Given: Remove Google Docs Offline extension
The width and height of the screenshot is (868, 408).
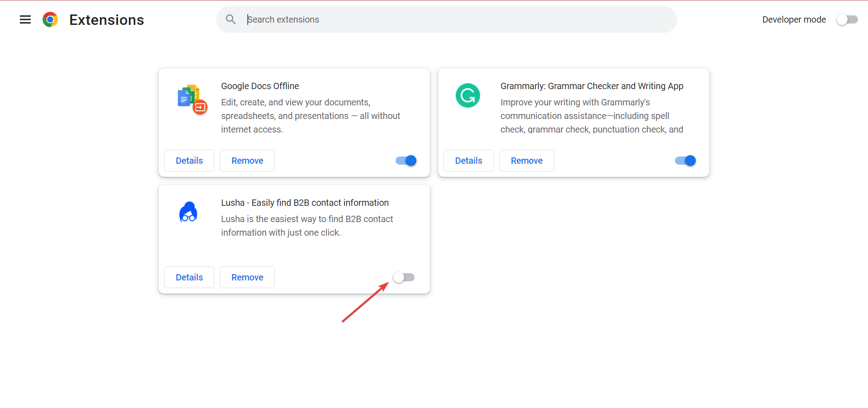Looking at the screenshot, I should point(247,161).
